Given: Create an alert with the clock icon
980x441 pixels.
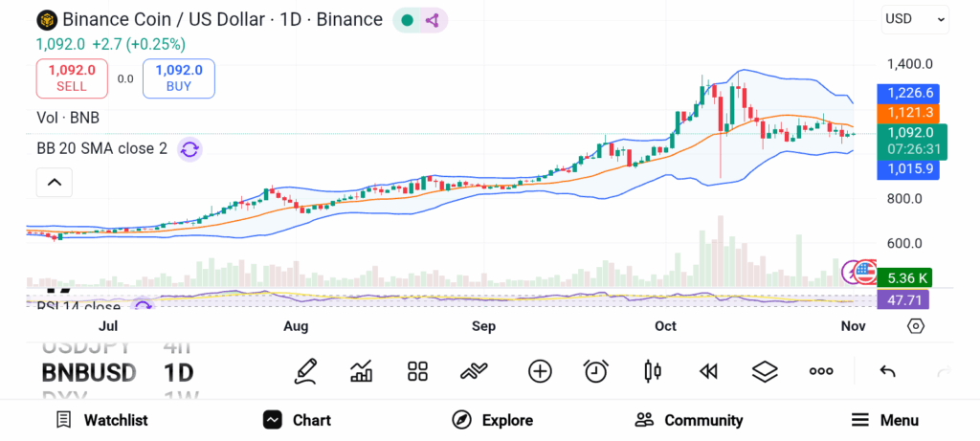Looking at the screenshot, I should pyautogui.click(x=596, y=371).
